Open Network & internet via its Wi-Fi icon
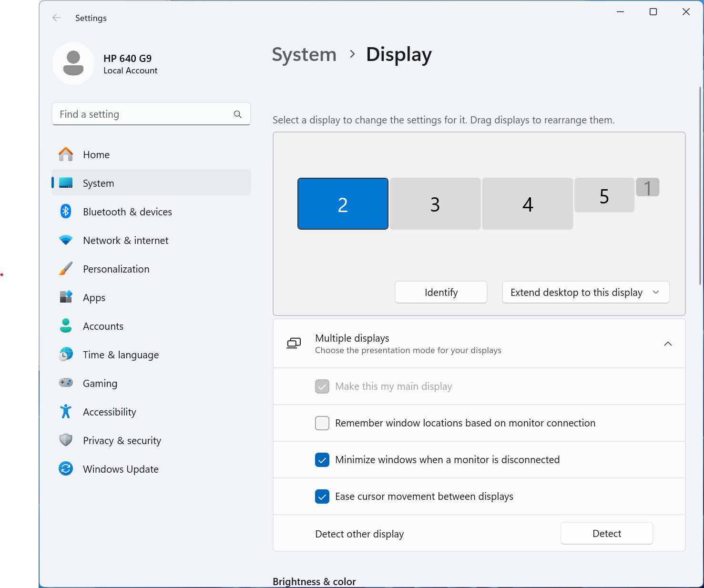This screenshot has height=588, width=704. pyautogui.click(x=66, y=240)
